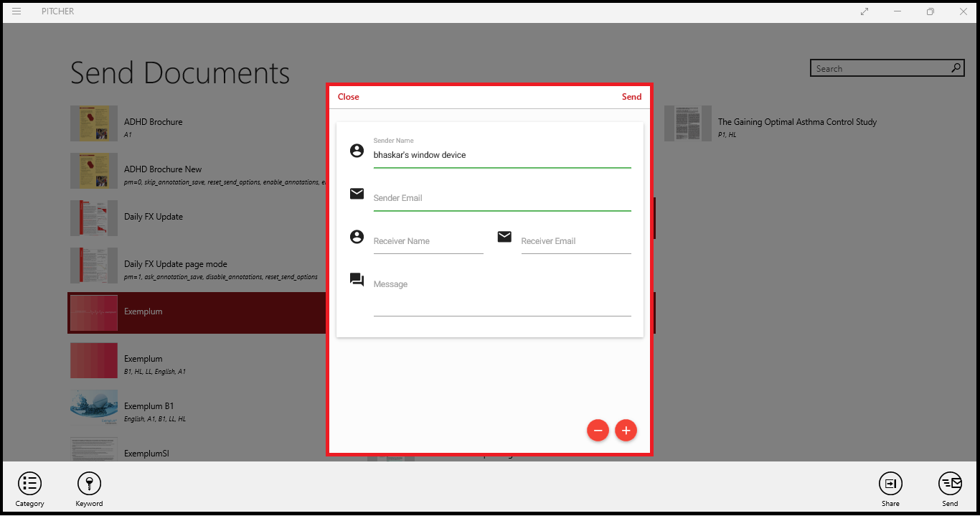
Task: Focus the Sender Name field
Action: (x=501, y=155)
